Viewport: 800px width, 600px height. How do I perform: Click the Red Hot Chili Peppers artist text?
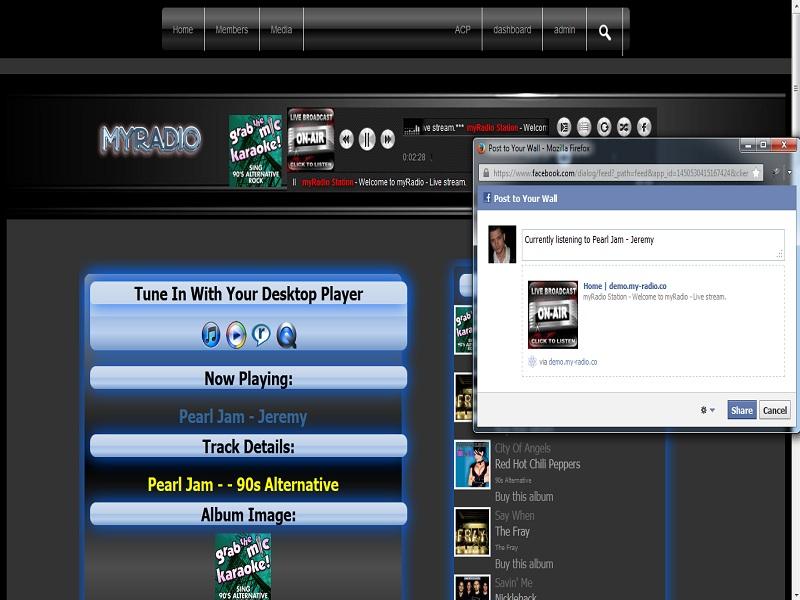[537, 464]
